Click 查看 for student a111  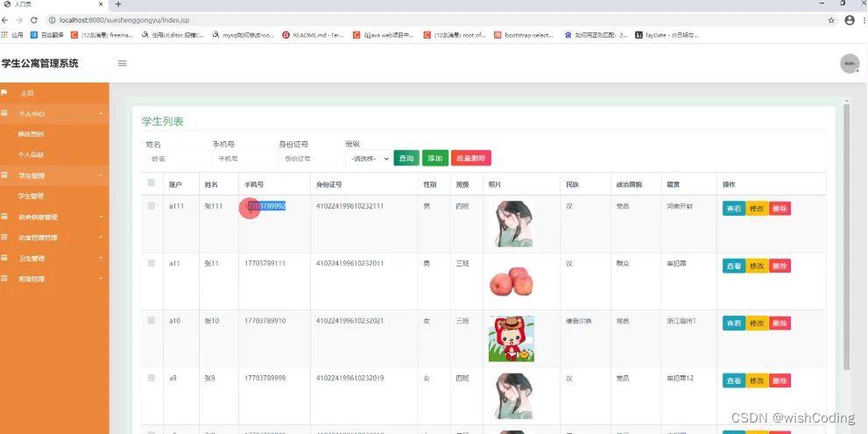coord(733,209)
